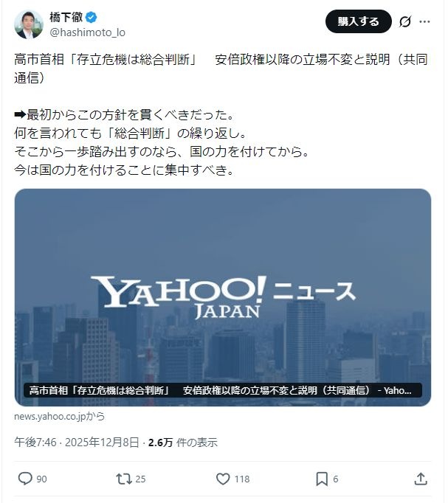Click the @hashimoto_lo handle
Screen dimensions: 448x503
click(87, 32)
